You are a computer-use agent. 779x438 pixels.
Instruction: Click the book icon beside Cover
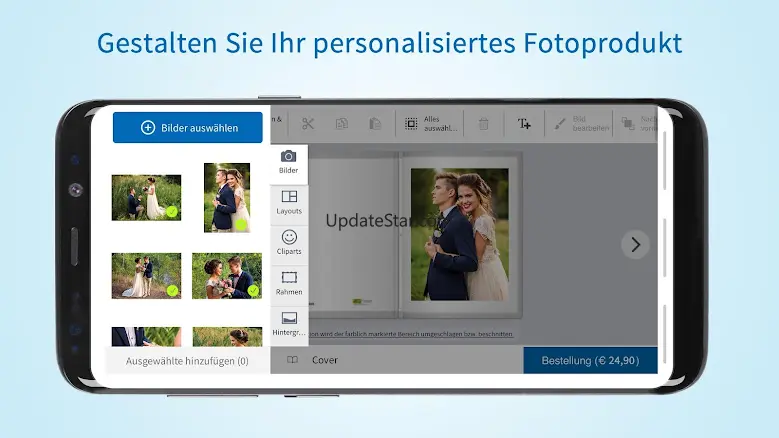(x=293, y=360)
